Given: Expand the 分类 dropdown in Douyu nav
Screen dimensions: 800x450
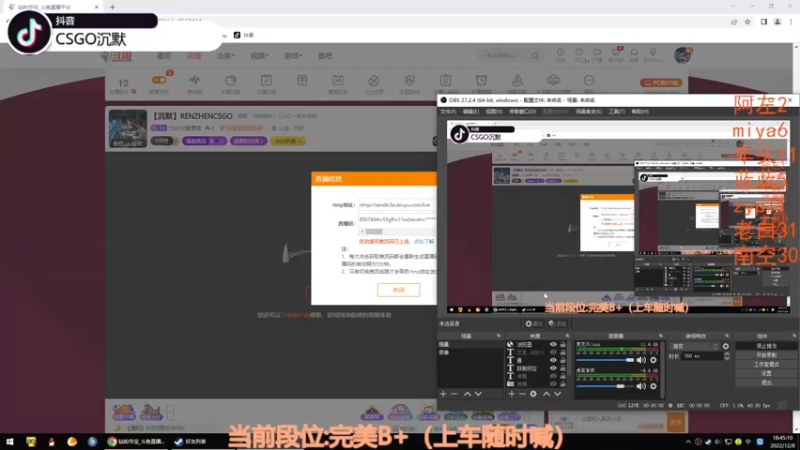Looking at the screenshot, I should click(225, 56).
